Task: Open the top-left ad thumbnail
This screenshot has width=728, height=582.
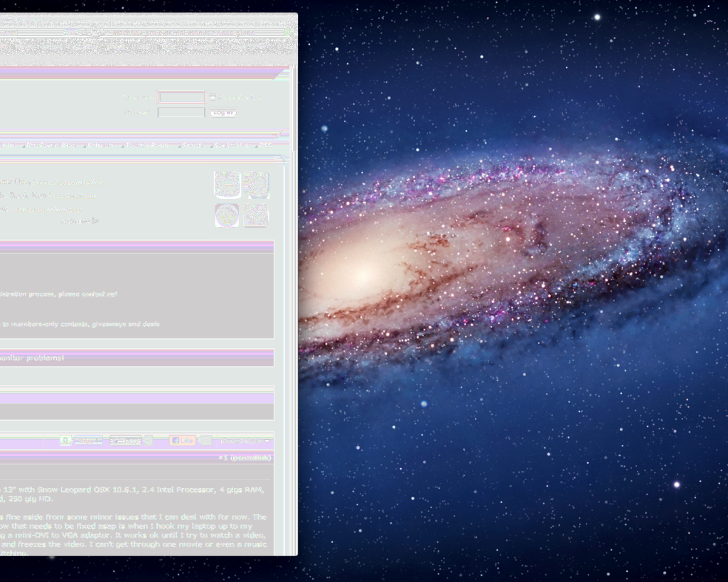Action: [x=227, y=184]
